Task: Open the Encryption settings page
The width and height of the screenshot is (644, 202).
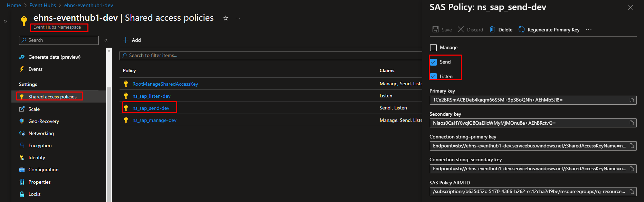Action: [x=40, y=145]
